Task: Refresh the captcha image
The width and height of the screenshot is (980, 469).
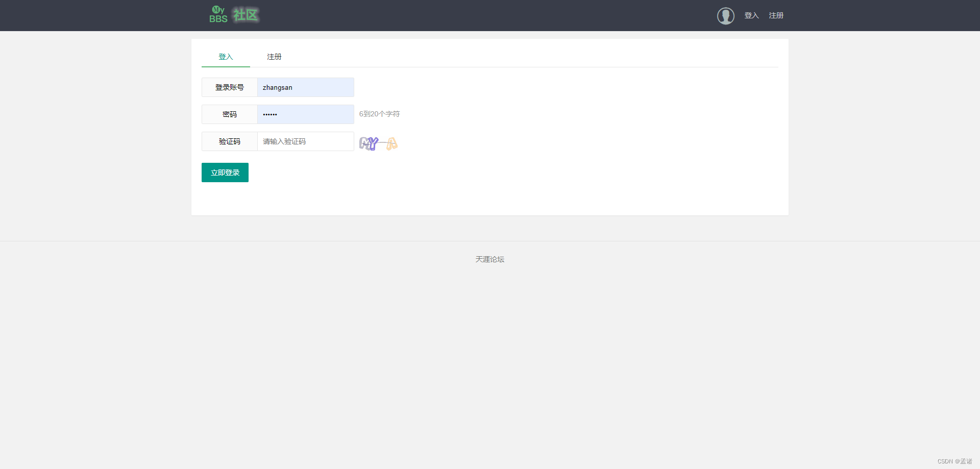Action: tap(378, 143)
